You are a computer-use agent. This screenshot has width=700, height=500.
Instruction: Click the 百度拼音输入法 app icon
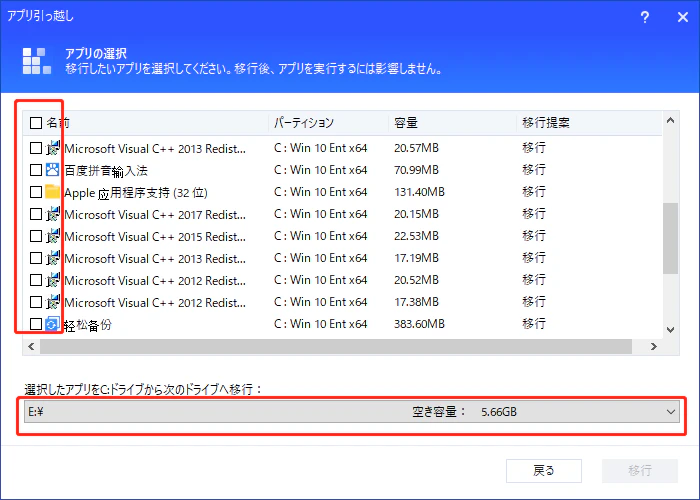[53, 170]
